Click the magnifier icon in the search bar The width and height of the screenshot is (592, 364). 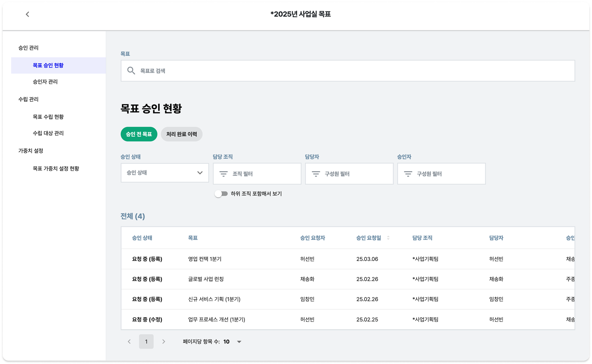pyautogui.click(x=131, y=70)
